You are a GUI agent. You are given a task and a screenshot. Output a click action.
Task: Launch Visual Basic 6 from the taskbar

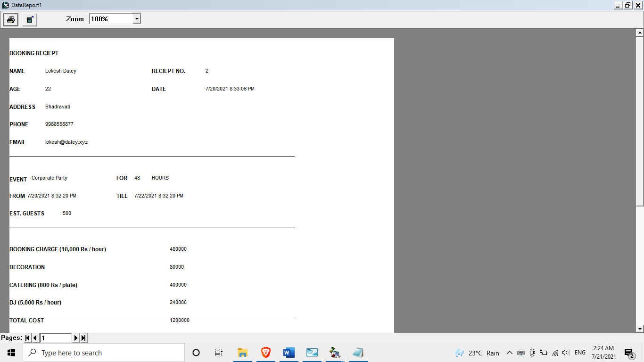335,352
